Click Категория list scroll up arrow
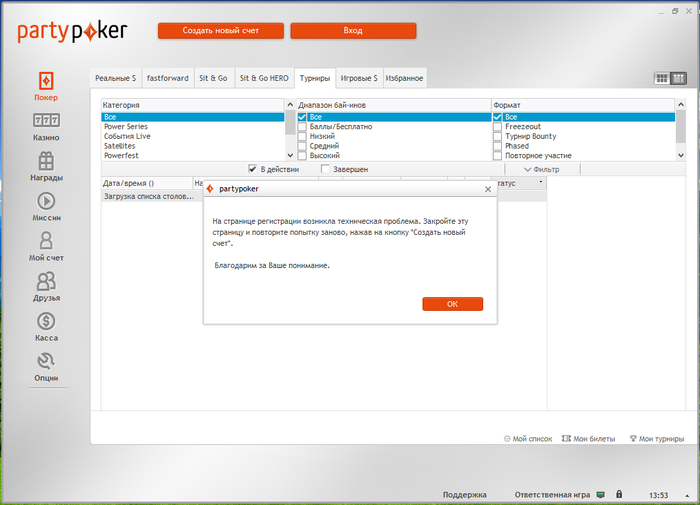700x505 pixels. coord(290,104)
